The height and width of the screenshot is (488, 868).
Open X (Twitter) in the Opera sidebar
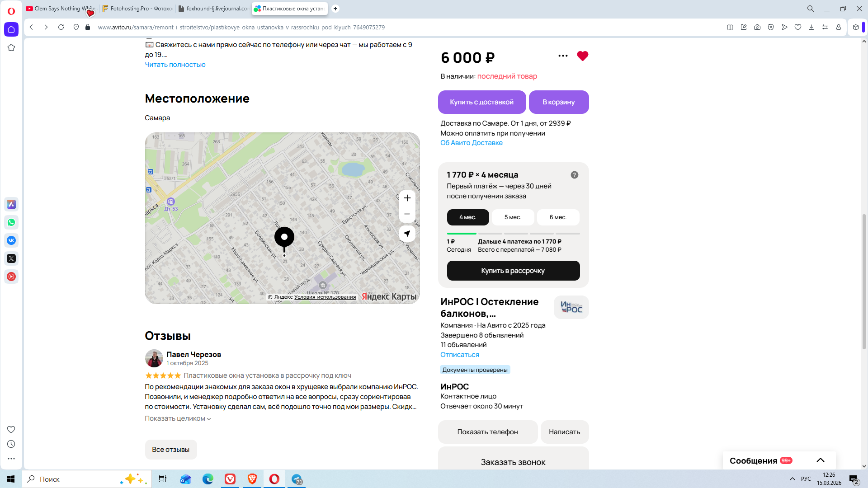11,258
